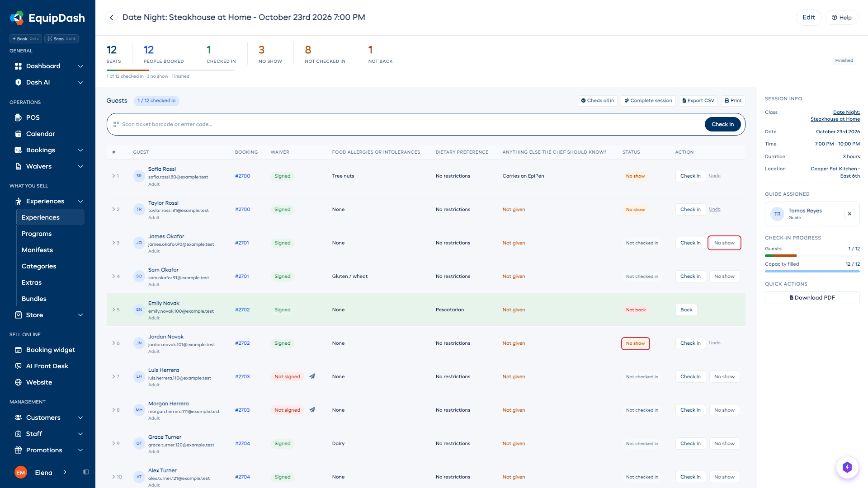Viewport: 868px width, 488px height.
Task: Download the session PDF
Action: (812, 298)
